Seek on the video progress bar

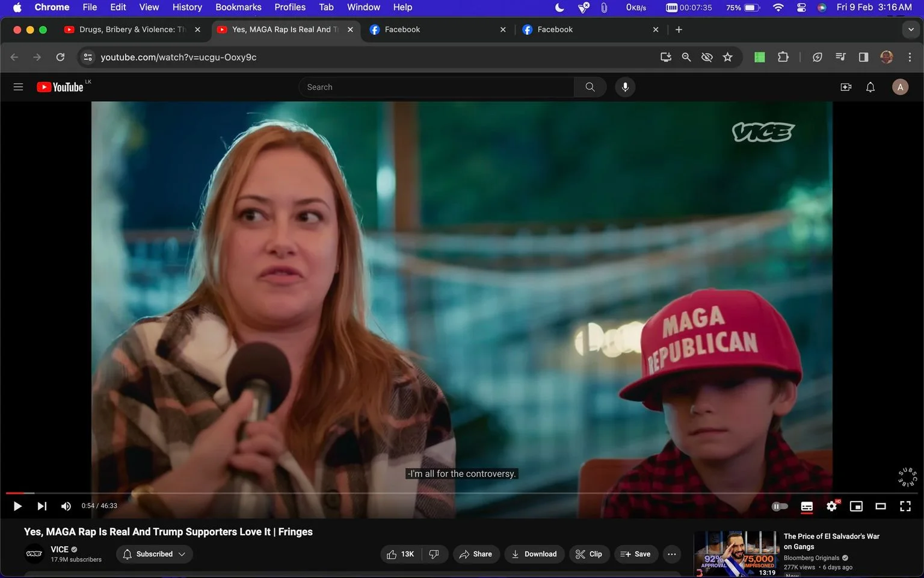coord(462,493)
